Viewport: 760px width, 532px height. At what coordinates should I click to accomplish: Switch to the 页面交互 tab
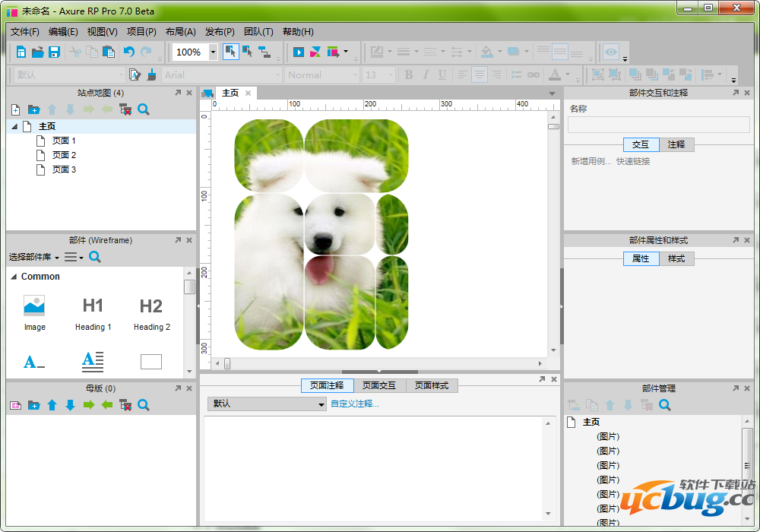(x=379, y=386)
